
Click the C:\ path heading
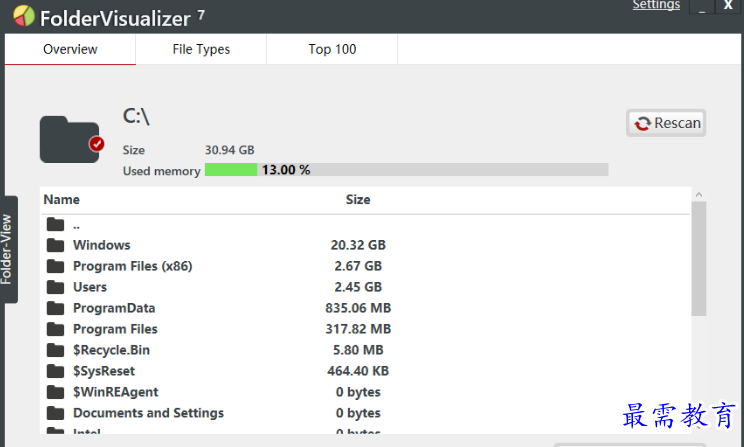point(136,116)
